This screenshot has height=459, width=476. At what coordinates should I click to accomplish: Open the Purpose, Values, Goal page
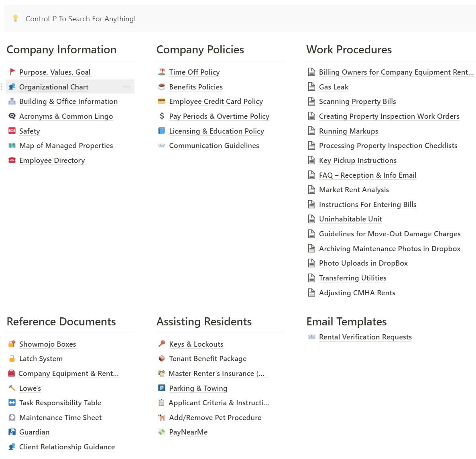55,72
